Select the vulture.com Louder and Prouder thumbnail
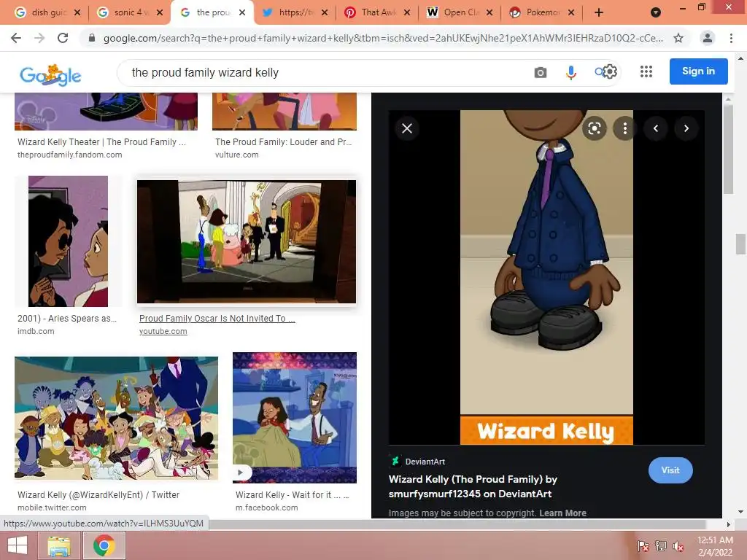Screen dimensions: 747x560 (285, 112)
